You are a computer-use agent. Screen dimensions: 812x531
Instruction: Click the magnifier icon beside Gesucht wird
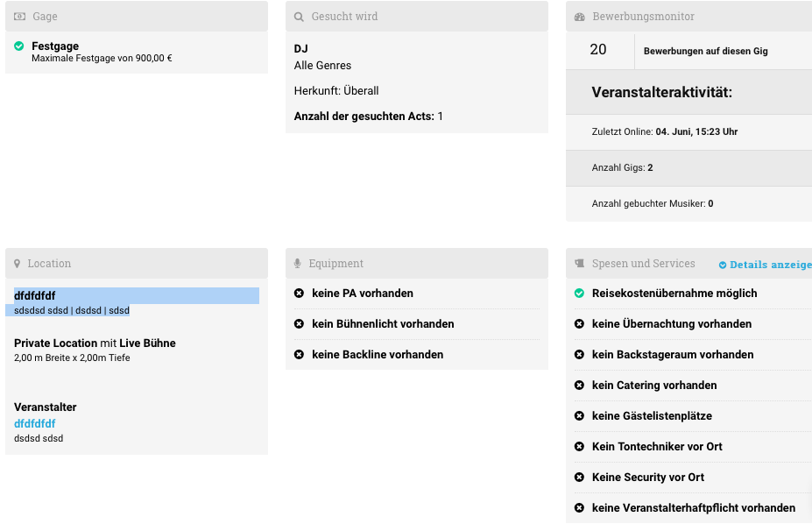point(299,17)
